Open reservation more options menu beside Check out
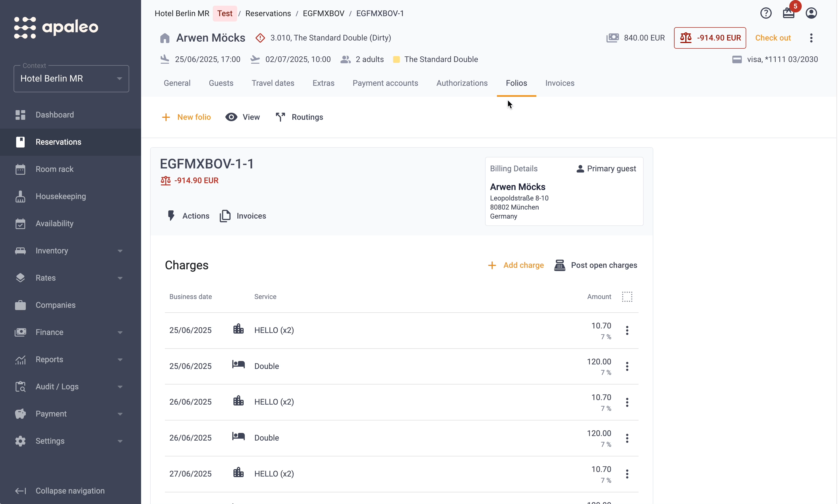The image size is (838, 504). (x=811, y=38)
